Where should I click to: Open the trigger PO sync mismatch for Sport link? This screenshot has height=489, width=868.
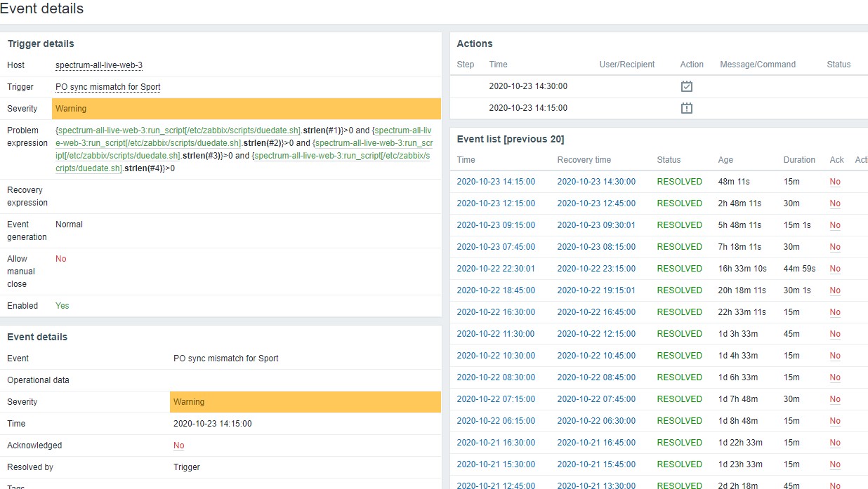[107, 87]
